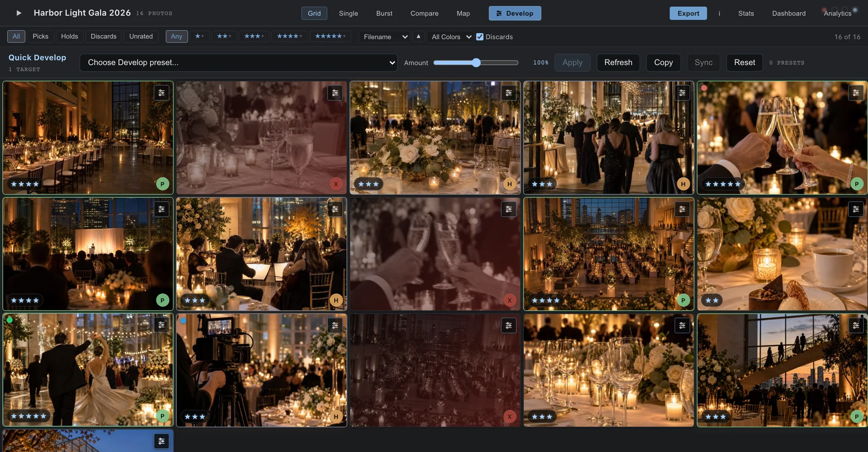
Task: Switch to the Map view tab
Action: (463, 13)
